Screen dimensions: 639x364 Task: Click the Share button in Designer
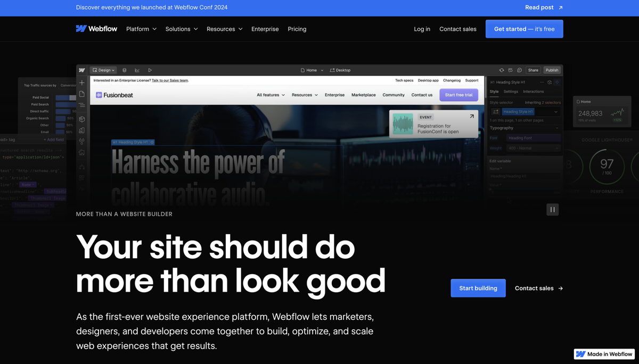point(533,70)
